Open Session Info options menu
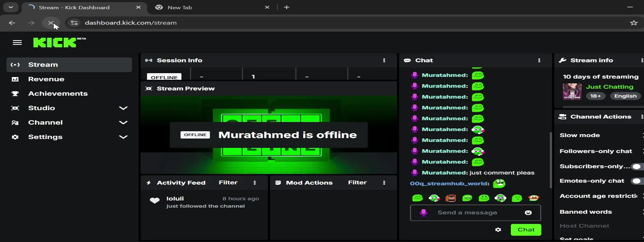 tap(384, 61)
